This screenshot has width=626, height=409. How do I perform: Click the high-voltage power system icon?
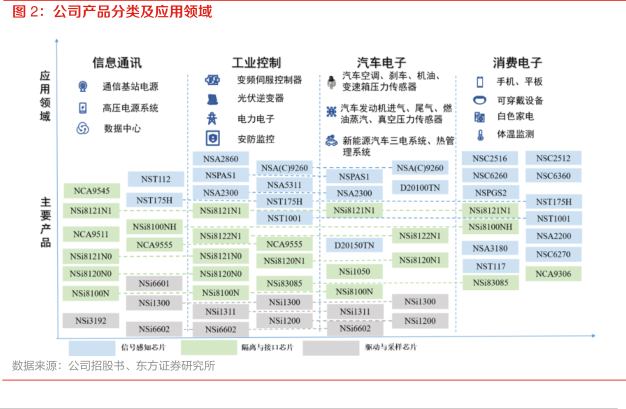(x=82, y=107)
